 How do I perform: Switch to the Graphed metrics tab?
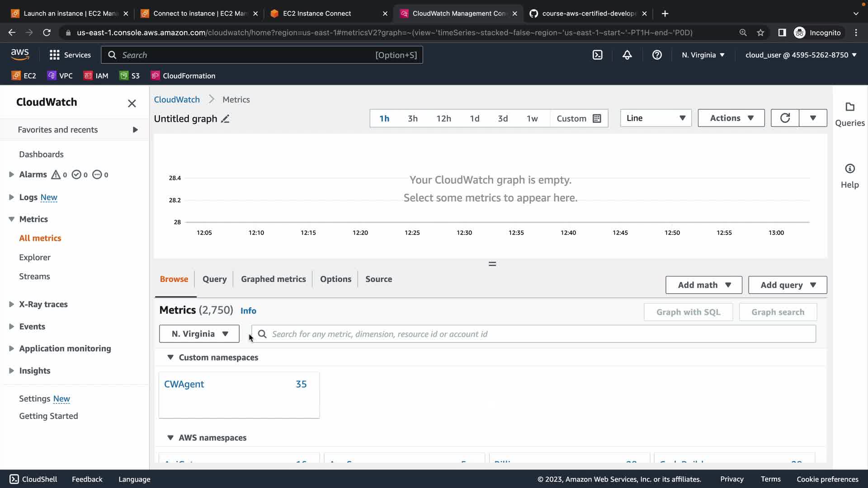[273, 279]
